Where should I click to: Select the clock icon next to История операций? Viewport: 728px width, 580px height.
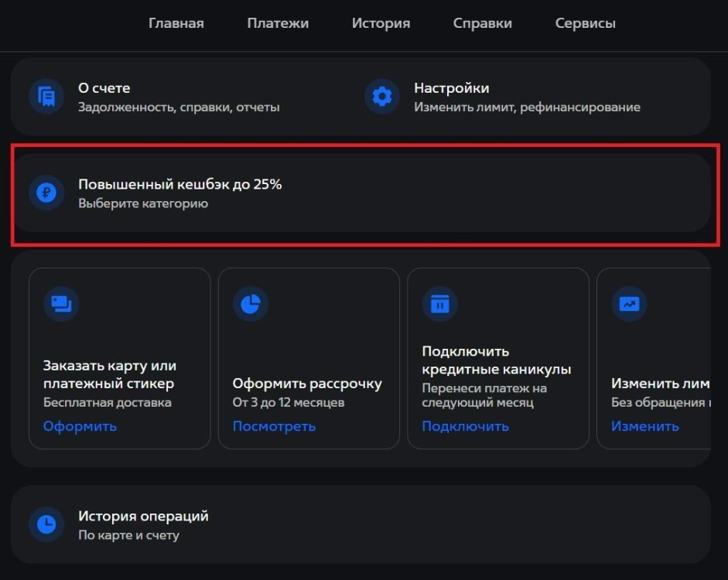(46, 524)
